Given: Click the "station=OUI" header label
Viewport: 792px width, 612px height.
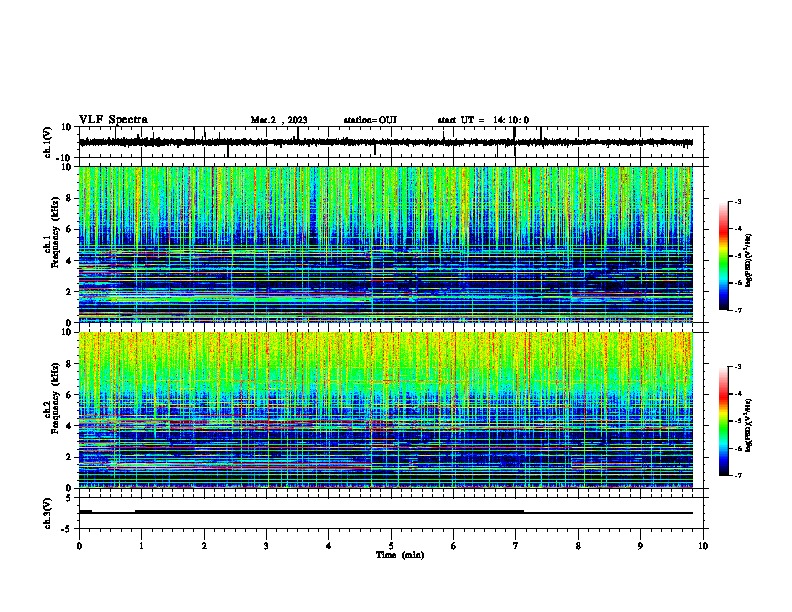Looking at the screenshot, I should [370, 120].
